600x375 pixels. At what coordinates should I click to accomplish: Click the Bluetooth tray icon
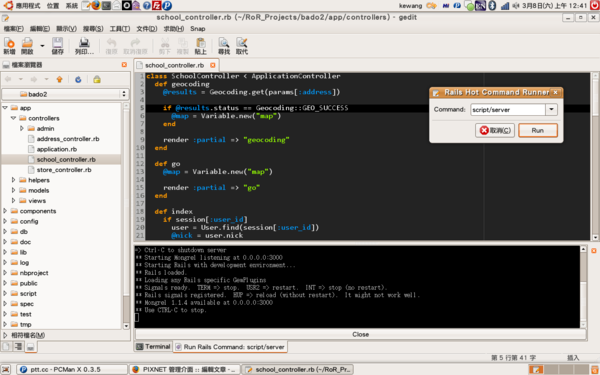[492, 5]
